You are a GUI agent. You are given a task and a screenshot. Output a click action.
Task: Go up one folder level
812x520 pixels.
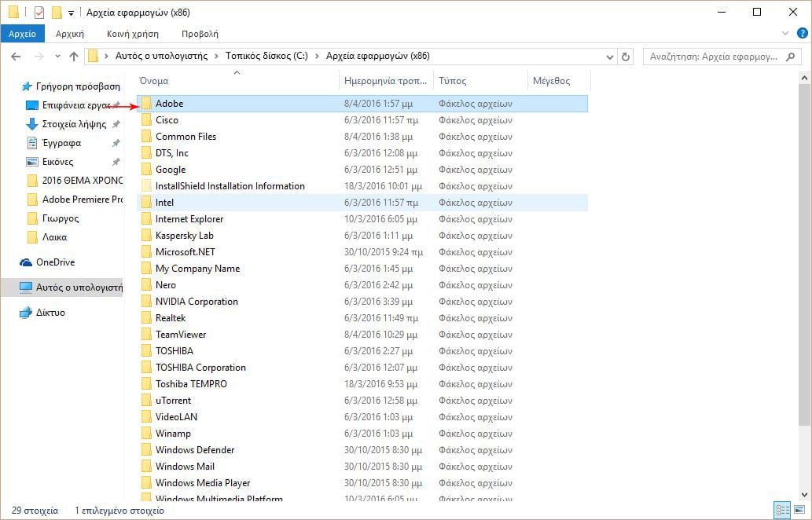click(x=74, y=57)
